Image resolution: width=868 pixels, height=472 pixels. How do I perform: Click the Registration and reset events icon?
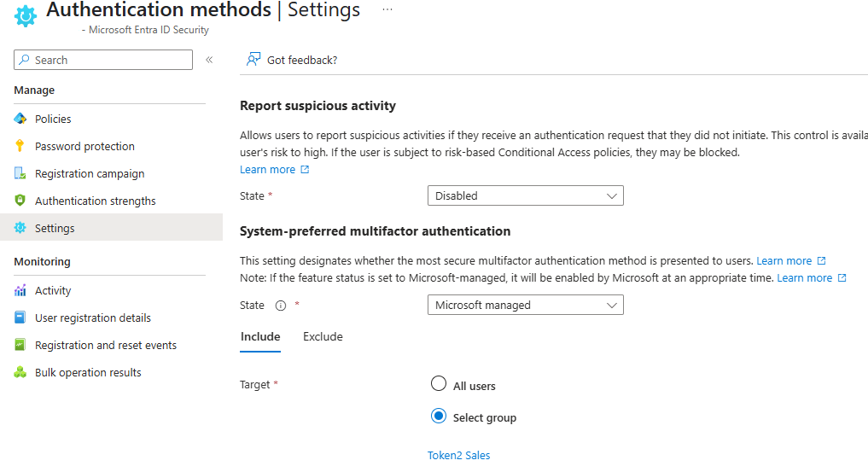20,345
